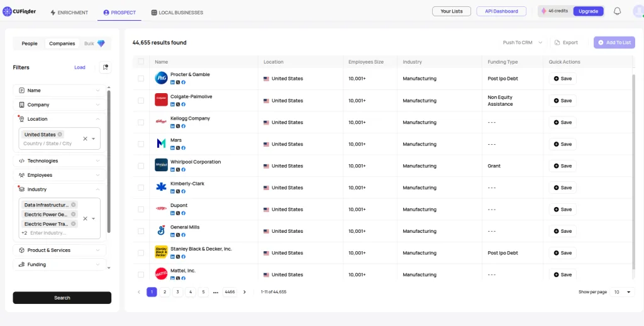Viewport: 644px width, 326px height.
Task: Select the People tab
Action: pyautogui.click(x=30, y=43)
